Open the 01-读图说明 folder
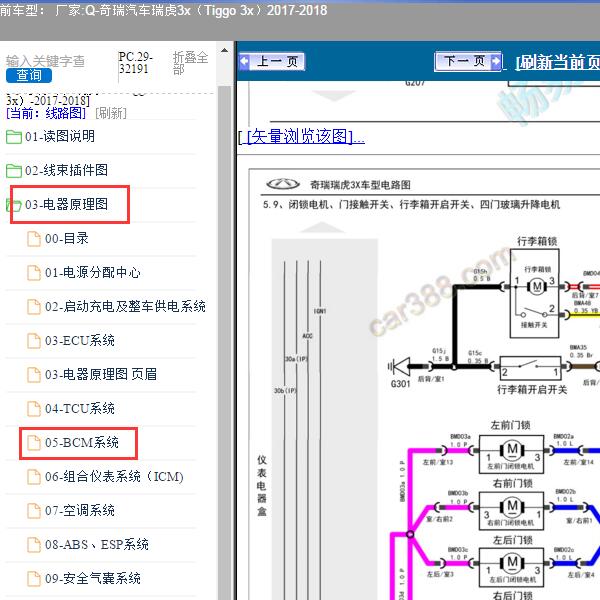The width and height of the screenshot is (600, 600). pyautogui.click(x=60, y=136)
